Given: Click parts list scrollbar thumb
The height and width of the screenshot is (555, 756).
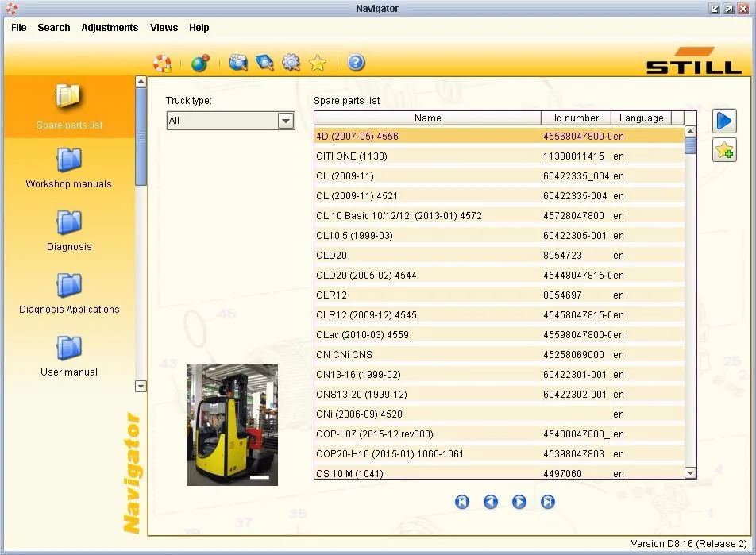Looking at the screenshot, I should tap(690, 145).
